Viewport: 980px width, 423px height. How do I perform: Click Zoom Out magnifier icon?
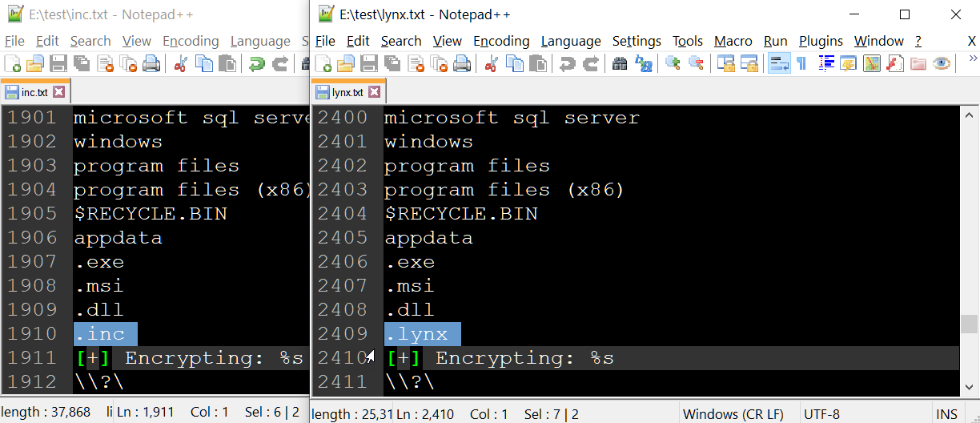pos(697,64)
